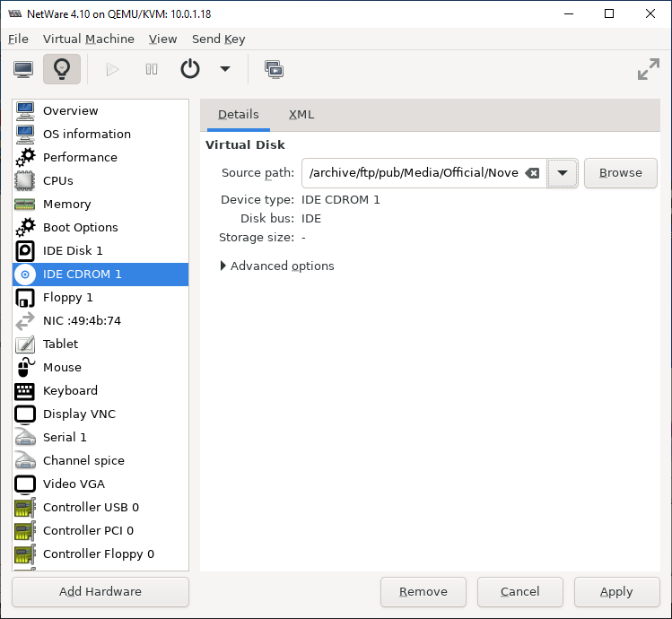This screenshot has height=619, width=672.
Task: Select Tablet input device
Action: point(100,344)
